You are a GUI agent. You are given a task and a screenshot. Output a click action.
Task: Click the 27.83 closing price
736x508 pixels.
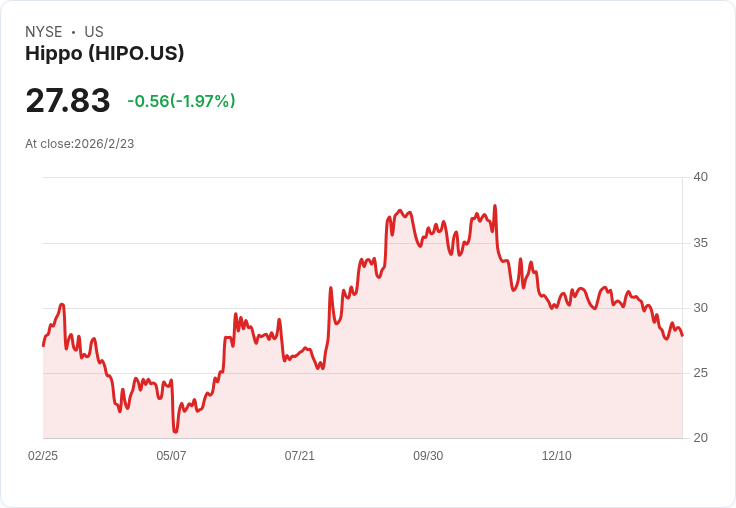point(68,101)
